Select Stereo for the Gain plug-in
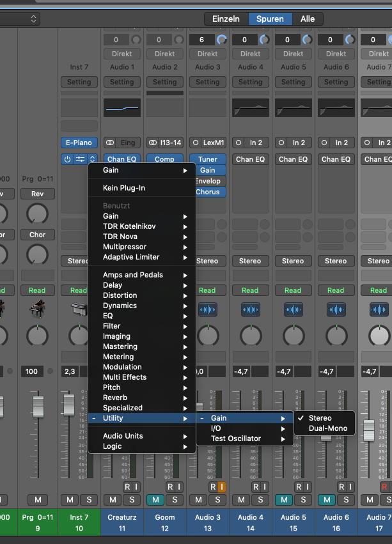The image size is (392, 544). click(x=325, y=418)
